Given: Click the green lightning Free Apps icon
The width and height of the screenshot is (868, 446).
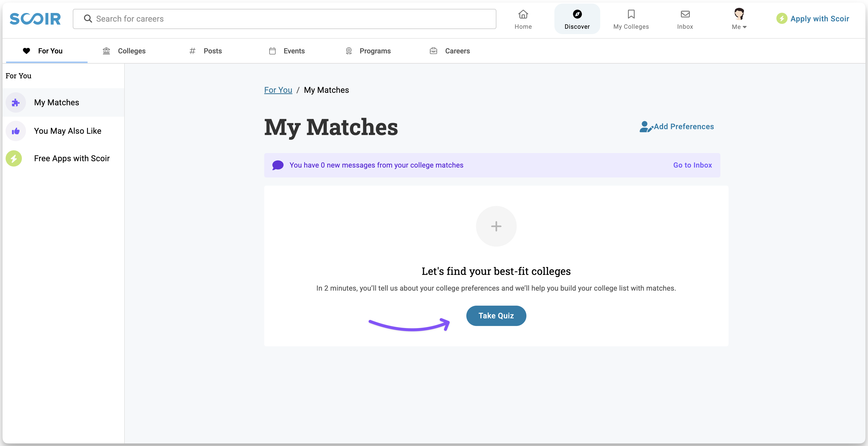Looking at the screenshot, I should [x=14, y=158].
